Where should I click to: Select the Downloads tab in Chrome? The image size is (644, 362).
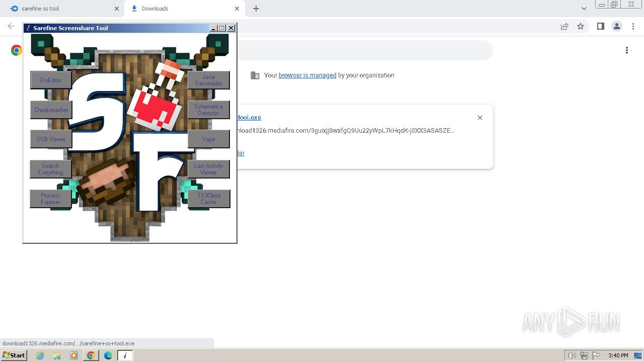pyautogui.click(x=184, y=9)
